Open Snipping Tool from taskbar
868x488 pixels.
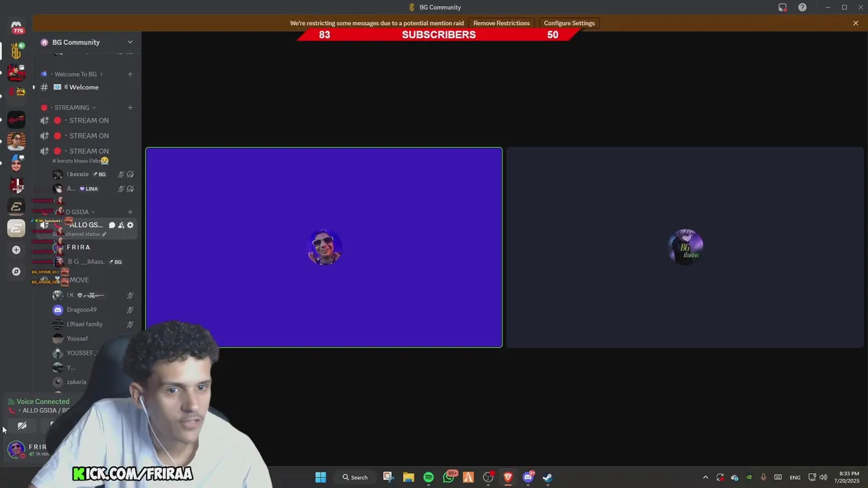[x=388, y=477]
